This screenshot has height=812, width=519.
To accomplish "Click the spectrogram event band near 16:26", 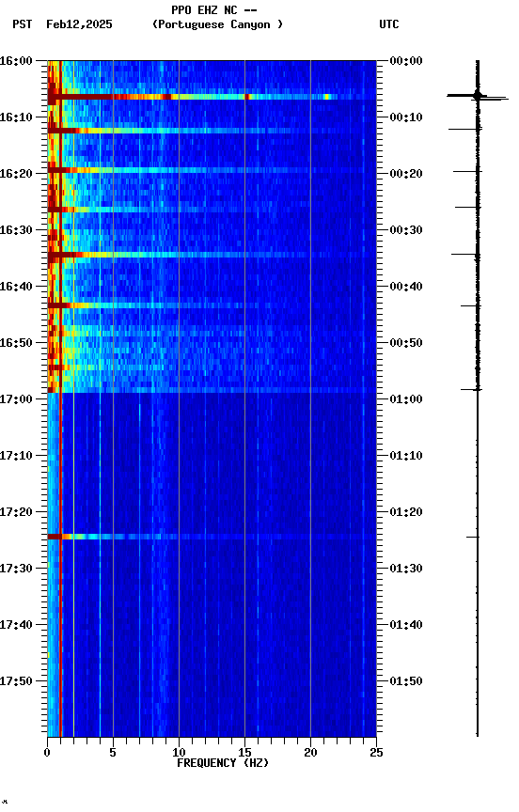I will point(212,210).
